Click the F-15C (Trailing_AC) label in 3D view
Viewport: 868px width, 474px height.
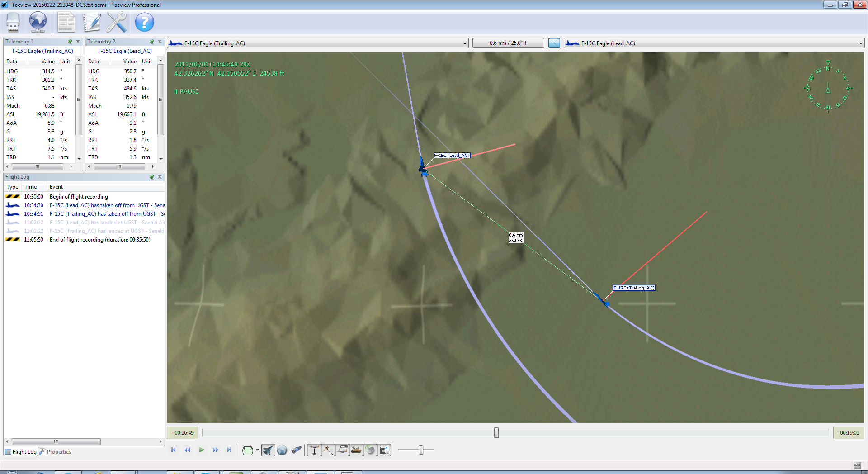pos(634,288)
